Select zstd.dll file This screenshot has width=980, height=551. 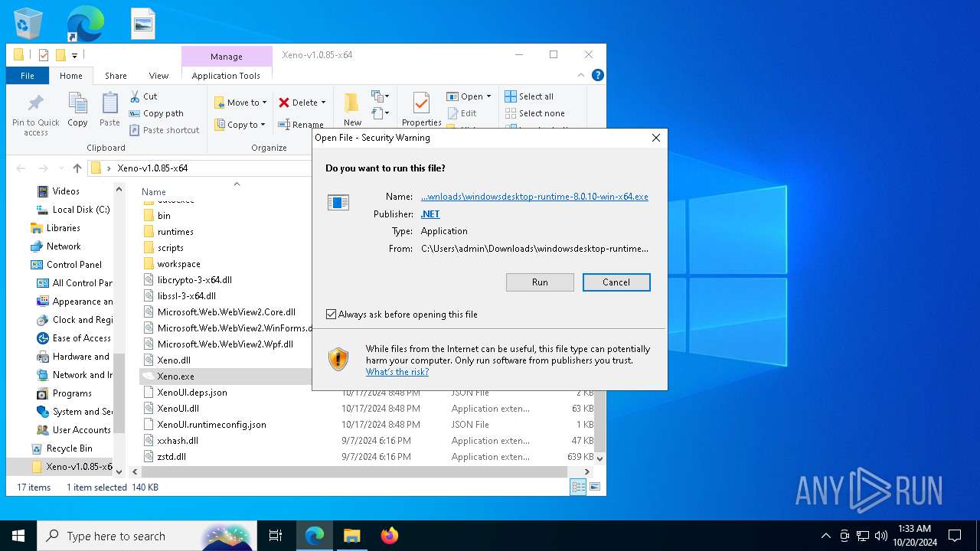[171, 457]
